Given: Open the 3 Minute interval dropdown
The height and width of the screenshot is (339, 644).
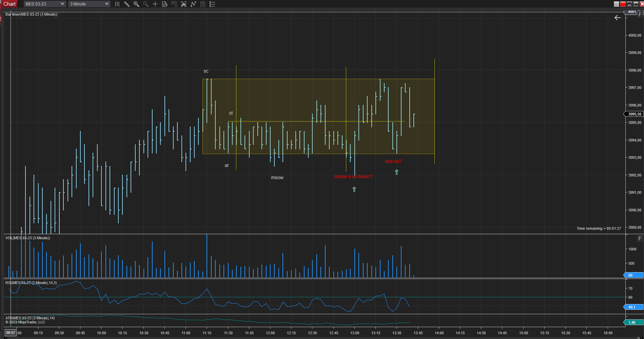Looking at the screenshot, I should 89,4.
